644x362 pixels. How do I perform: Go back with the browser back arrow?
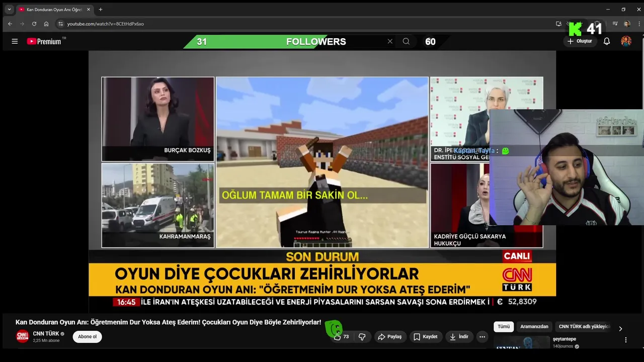[x=10, y=24]
